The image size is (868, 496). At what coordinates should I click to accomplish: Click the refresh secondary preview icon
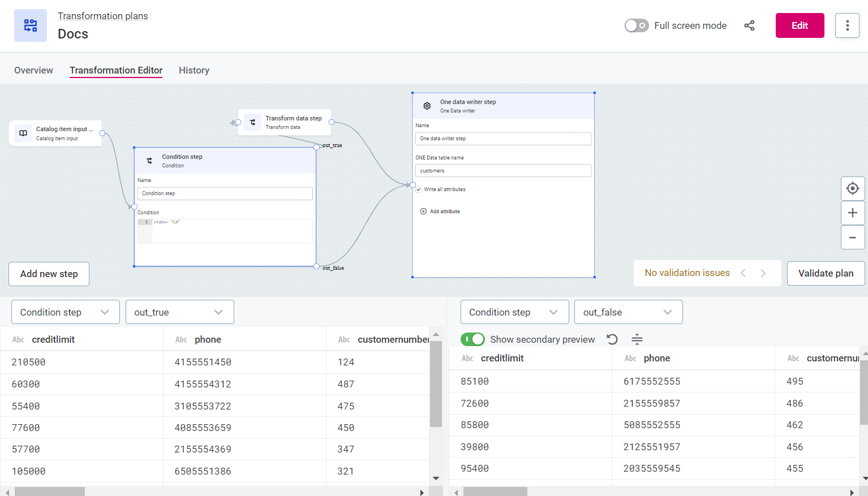click(612, 339)
